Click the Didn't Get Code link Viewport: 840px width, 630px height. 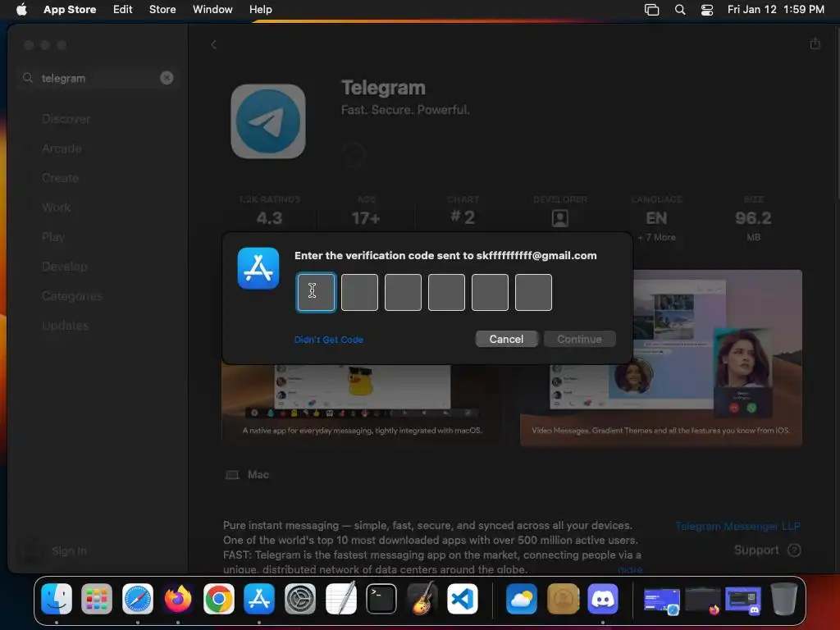click(329, 340)
